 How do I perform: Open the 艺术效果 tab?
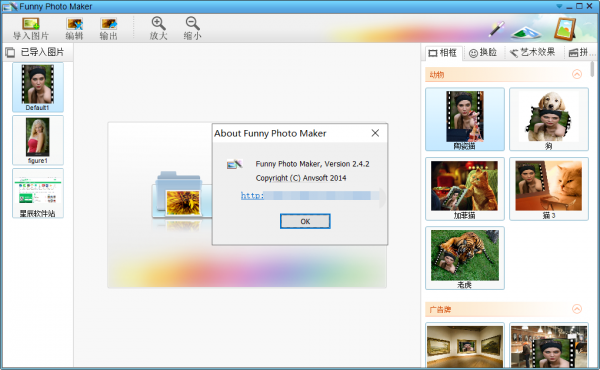point(532,53)
